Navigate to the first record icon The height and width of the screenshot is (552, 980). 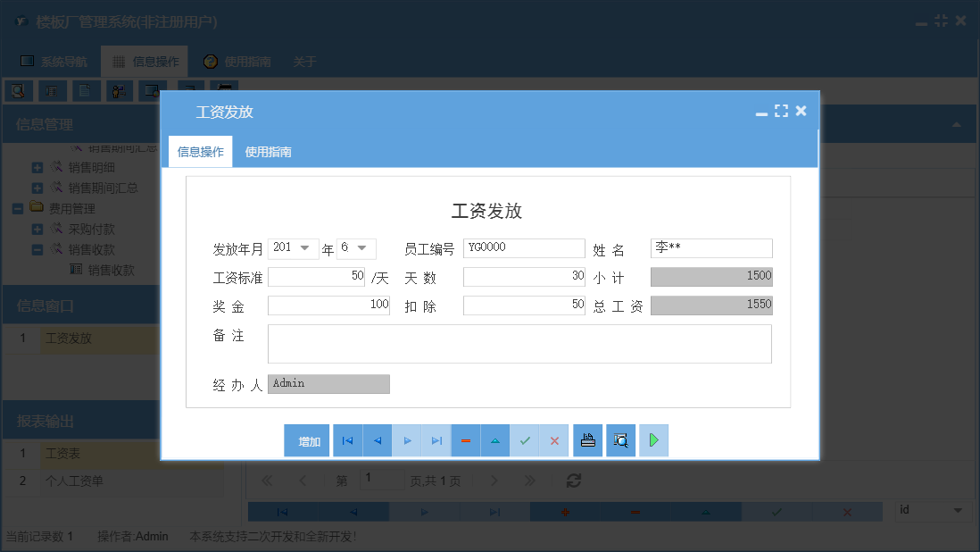coord(347,440)
